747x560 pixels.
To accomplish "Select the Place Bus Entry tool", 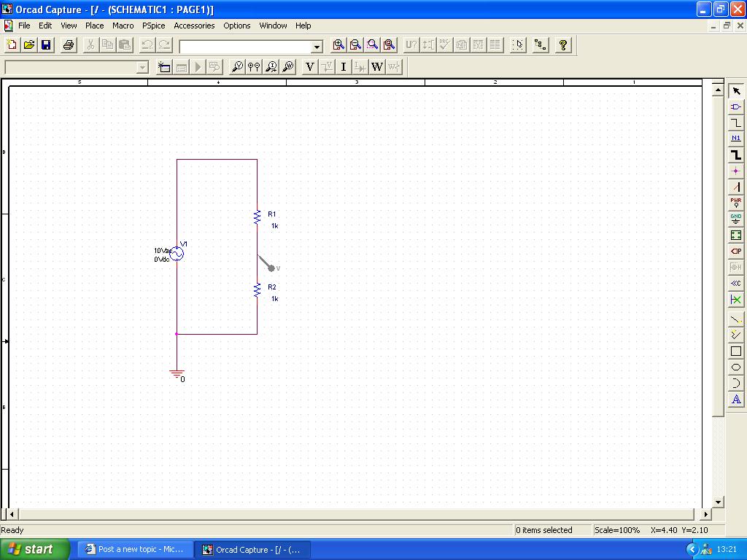I will [x=736, y=187].
